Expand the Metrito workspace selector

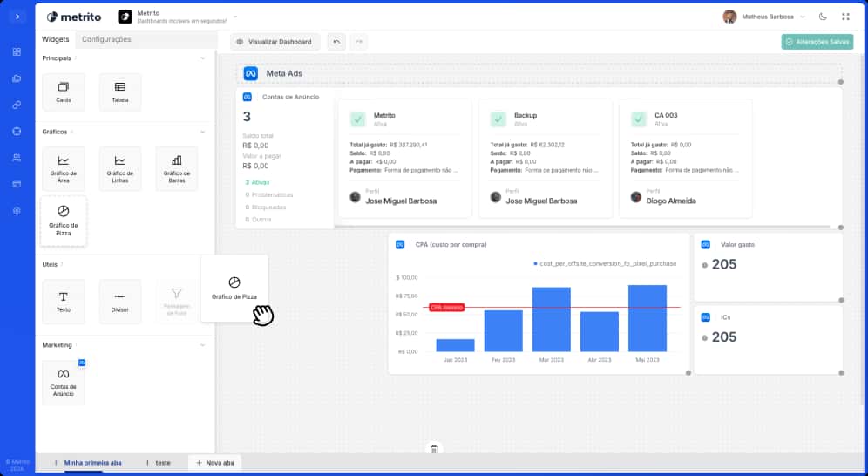click(x=235, y=17)
